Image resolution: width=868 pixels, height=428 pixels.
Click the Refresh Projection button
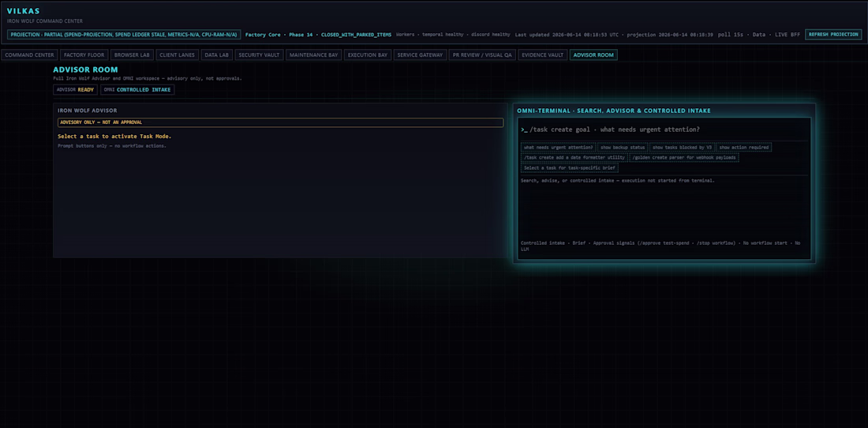point(833,34)
